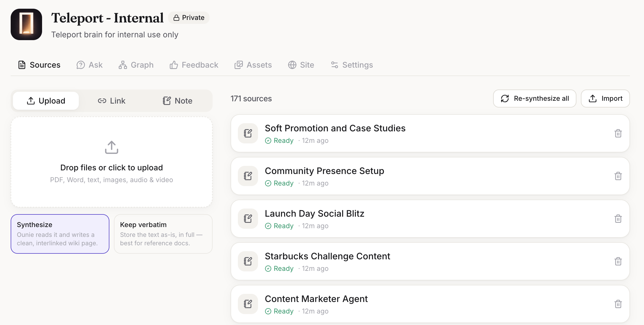644x325 pixels.
Task: Click note icon of Launch Day Social Blitz
Action: [x=248, y=219]
